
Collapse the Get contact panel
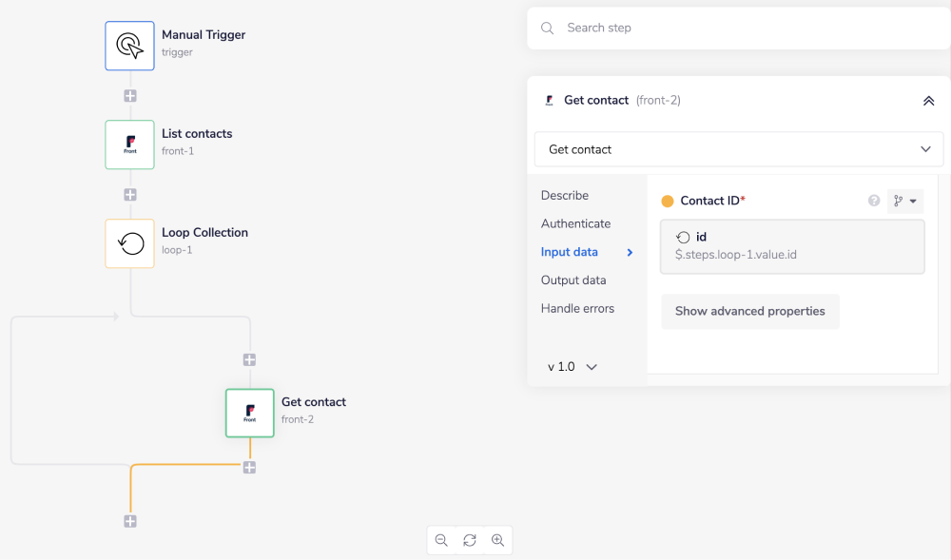[x=928, y=101]
